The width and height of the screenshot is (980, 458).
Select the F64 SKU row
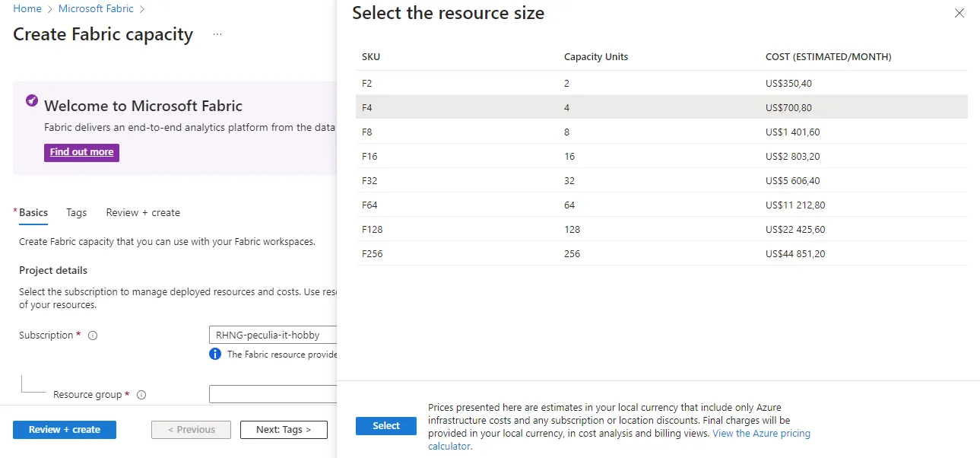click(x=661, y=205)
